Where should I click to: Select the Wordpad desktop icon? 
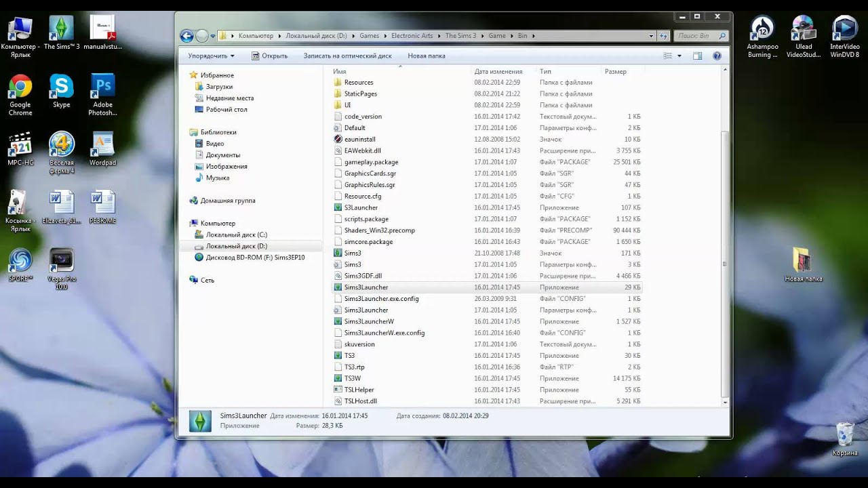(103, 149)
